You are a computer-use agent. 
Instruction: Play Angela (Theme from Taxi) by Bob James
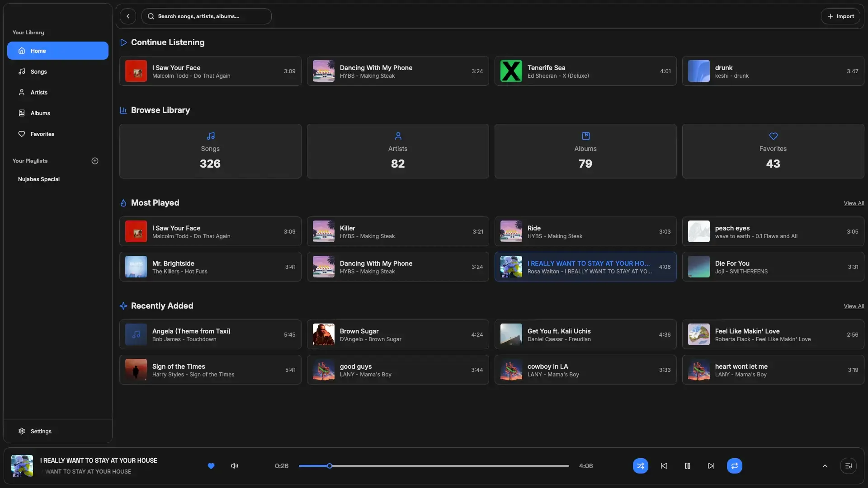[210, 334]
